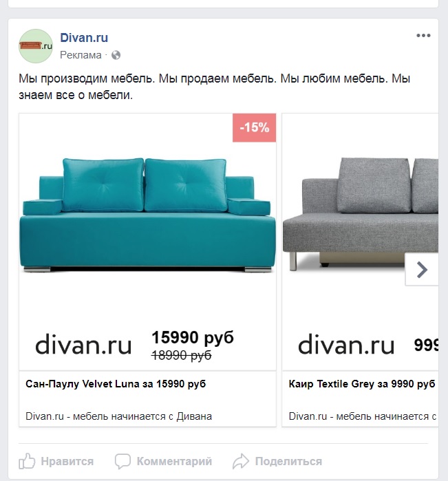Click the Каир Textile Grey headline
Viewport: 448px width, 481px height.
[362, 384]
